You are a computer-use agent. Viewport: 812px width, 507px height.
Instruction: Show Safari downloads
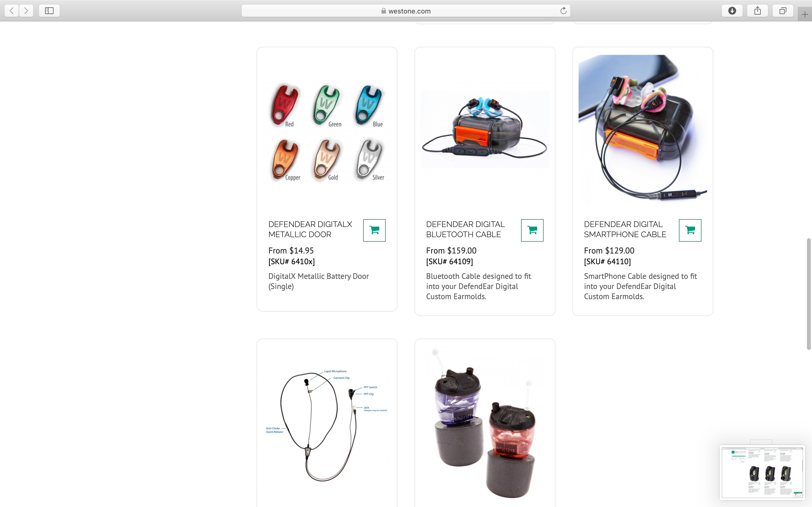pyautogui.click(x=732, y=11)
